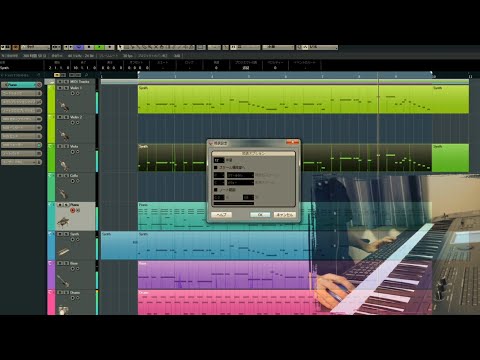Select the teal Piano MIDI clip
The image size is (480, 360).
click(x=173, y=216)
